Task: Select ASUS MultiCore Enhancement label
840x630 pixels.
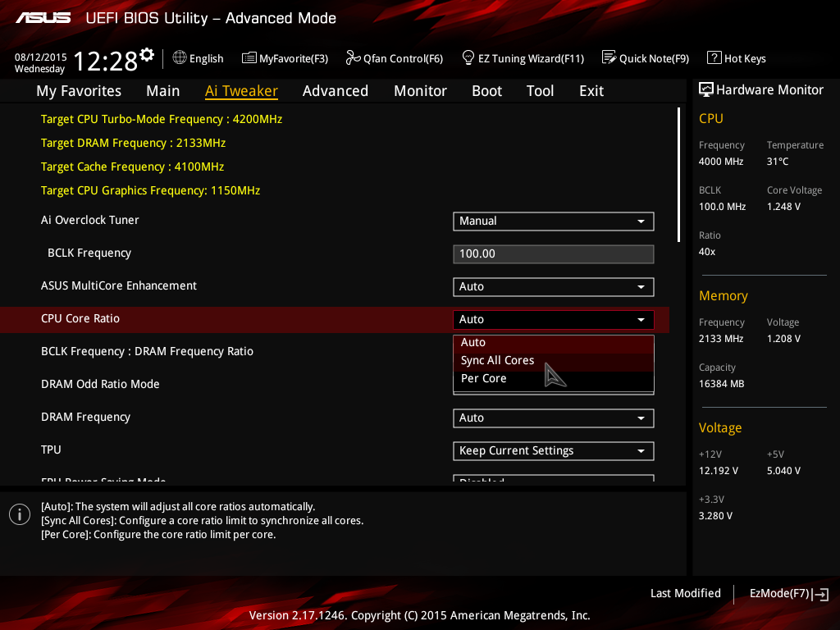Action: click(x=119, y=286)
